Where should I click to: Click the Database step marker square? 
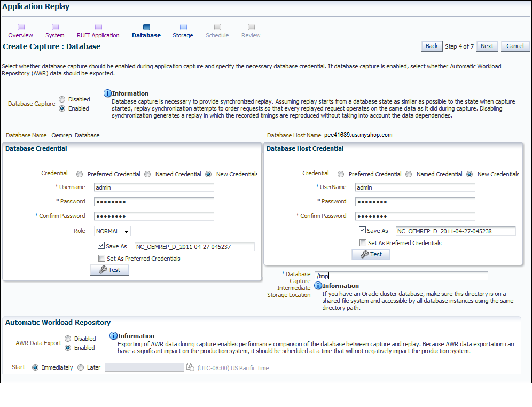pyautogui.click(x=146, y=27)
